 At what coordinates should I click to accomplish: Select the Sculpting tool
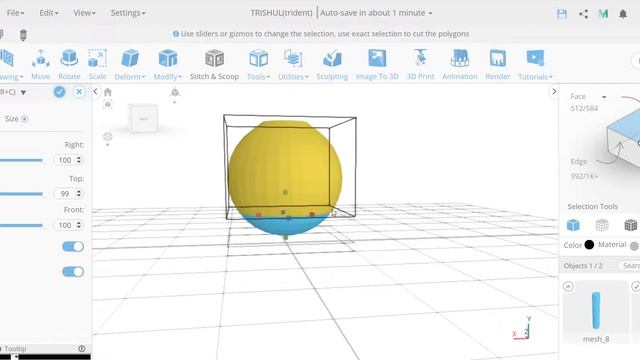[332, 64]
